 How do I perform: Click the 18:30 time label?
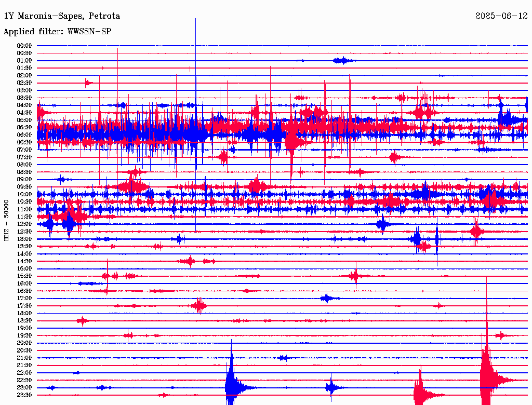(24, 320)
